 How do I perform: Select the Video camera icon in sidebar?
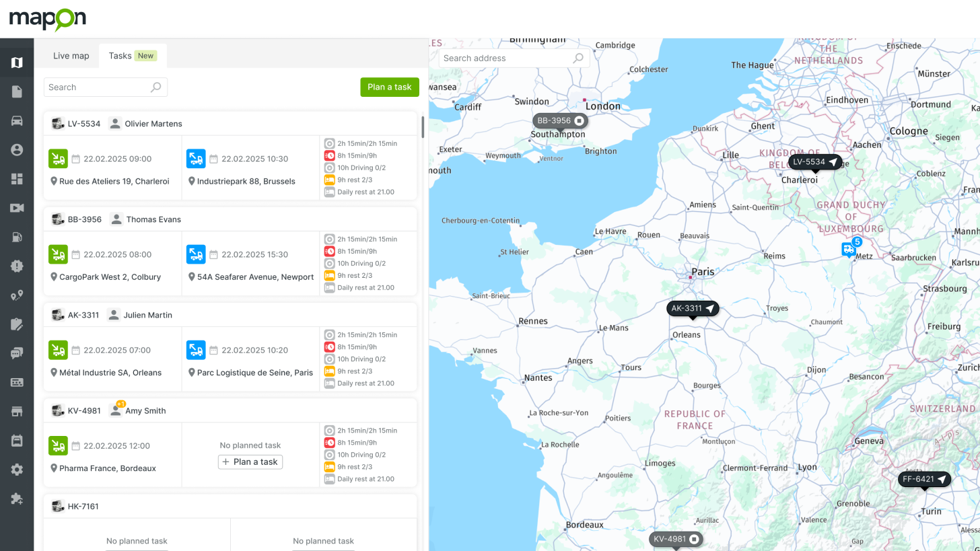coord(16,207)
